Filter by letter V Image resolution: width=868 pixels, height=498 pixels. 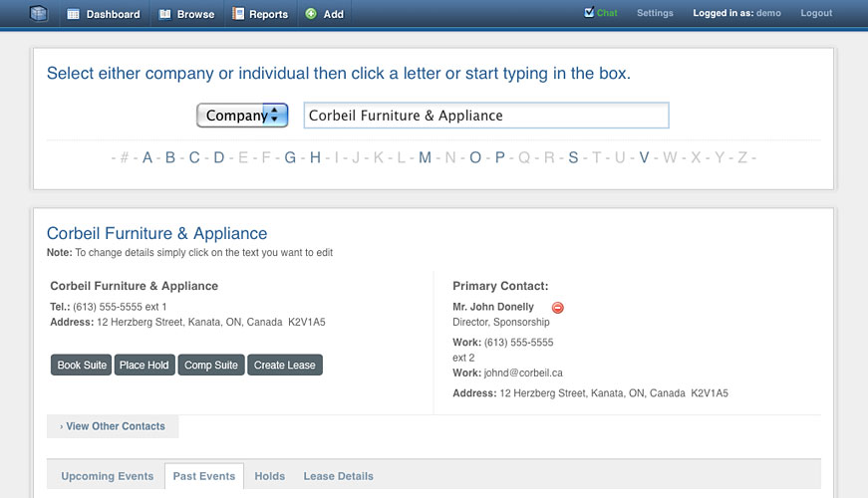coord(644,157)
